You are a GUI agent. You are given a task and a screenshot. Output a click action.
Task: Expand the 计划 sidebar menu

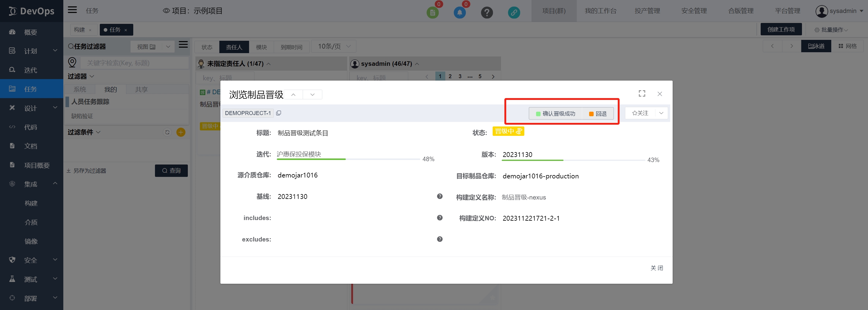[32, 51]
